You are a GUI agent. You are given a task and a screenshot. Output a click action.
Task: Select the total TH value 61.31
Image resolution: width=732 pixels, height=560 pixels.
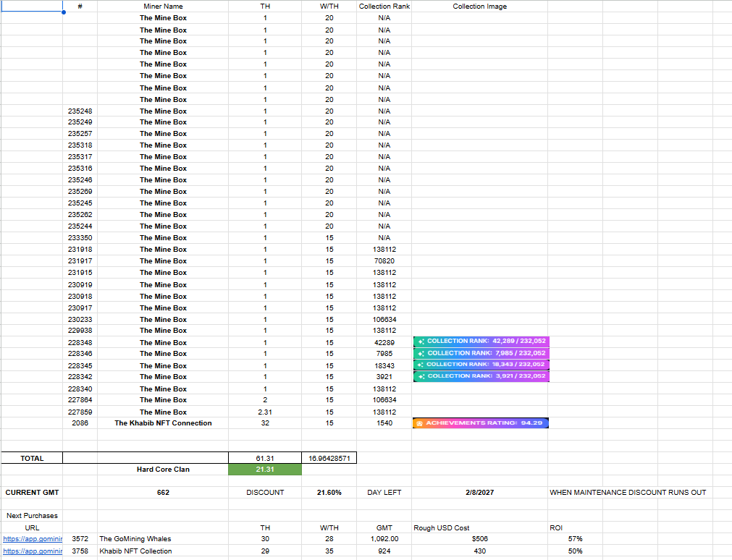(x=265, y=458)
